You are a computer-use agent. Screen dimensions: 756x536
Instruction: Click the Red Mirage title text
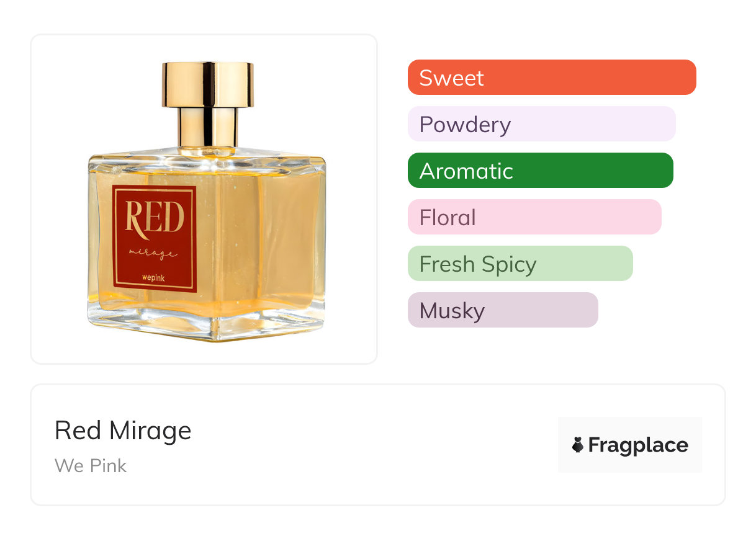click(123, 431)
